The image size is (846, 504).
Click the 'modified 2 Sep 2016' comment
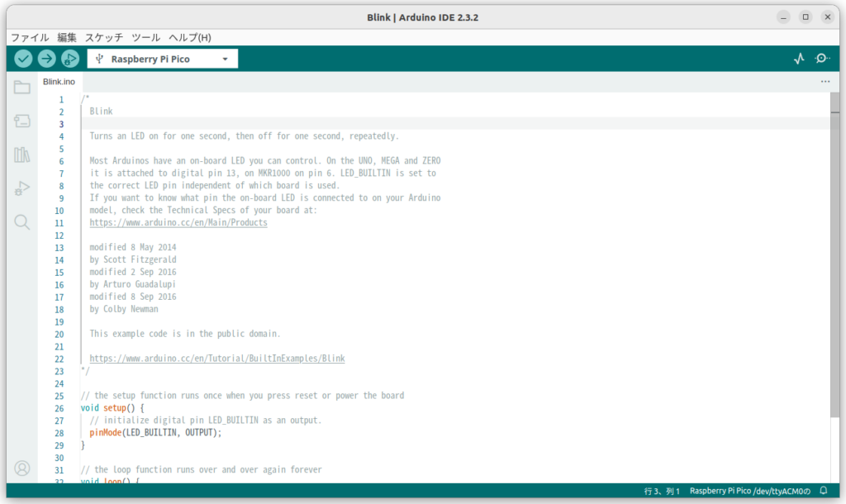pyautogui.click(x=133, y=272)
